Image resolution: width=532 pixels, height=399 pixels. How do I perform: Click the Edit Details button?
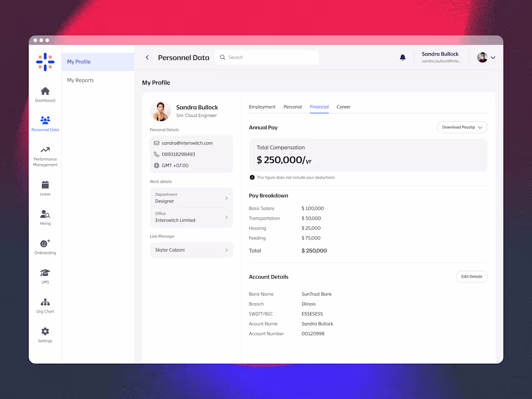(x=472, y=276)
